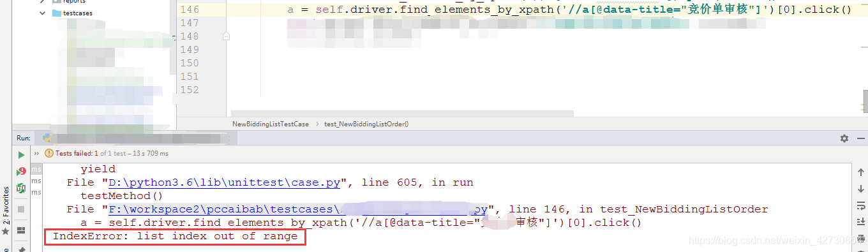
Task: Expand hidden test toolbar chevrons
Action: (x=36, y=154)
